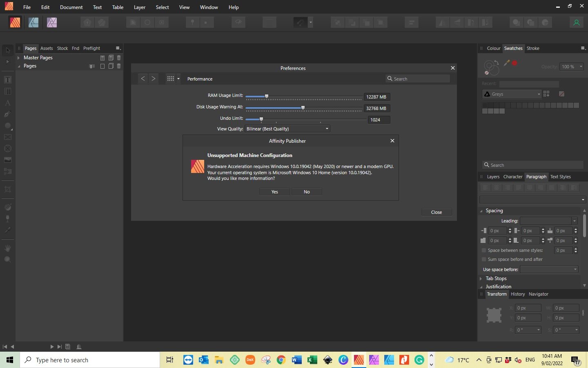Select the Picture Frame Ellipse tool
Viewport: 588px width, 368px height.
[7, 148]
